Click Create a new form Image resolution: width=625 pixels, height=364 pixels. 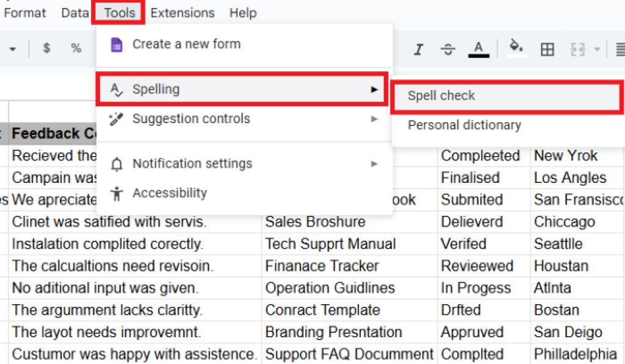pyautogui.click(x=186, y=45)
